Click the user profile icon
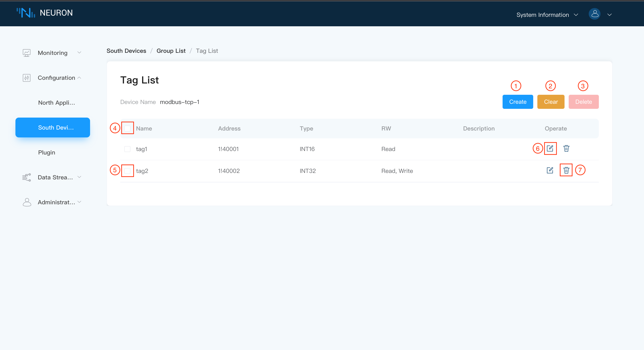The image size is (644, 350). pyautogui.click(x=595, y=14)
